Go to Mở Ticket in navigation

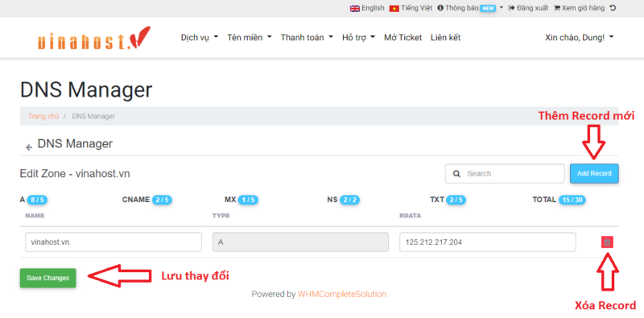pos(403,37)
